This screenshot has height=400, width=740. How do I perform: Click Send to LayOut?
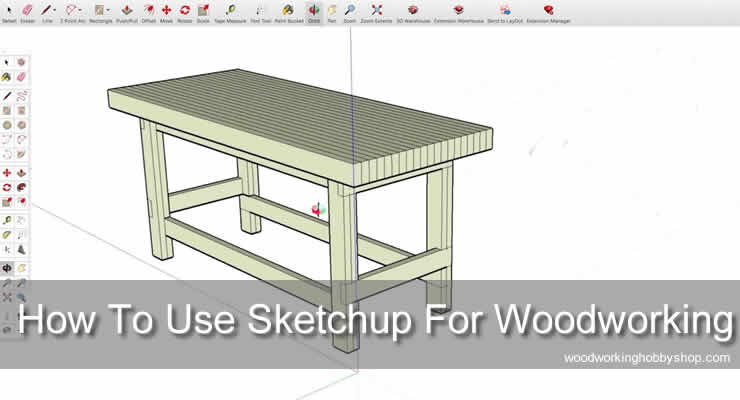505,9
